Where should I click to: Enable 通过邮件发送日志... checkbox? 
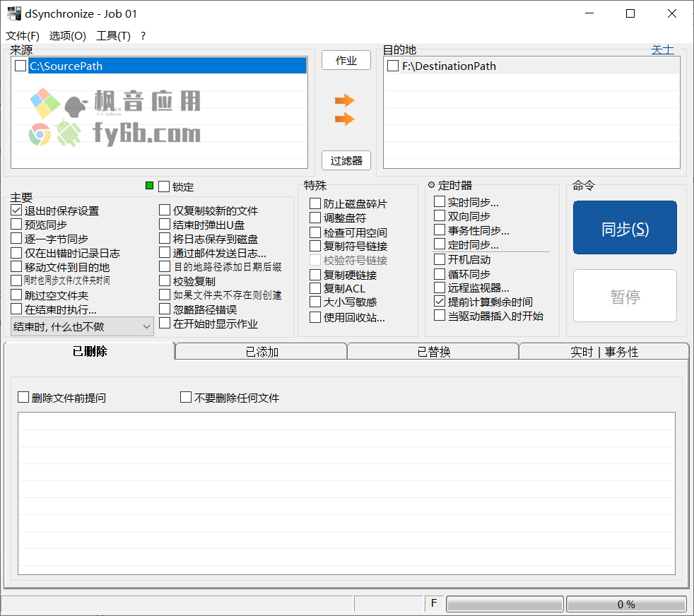pos(165,253)
